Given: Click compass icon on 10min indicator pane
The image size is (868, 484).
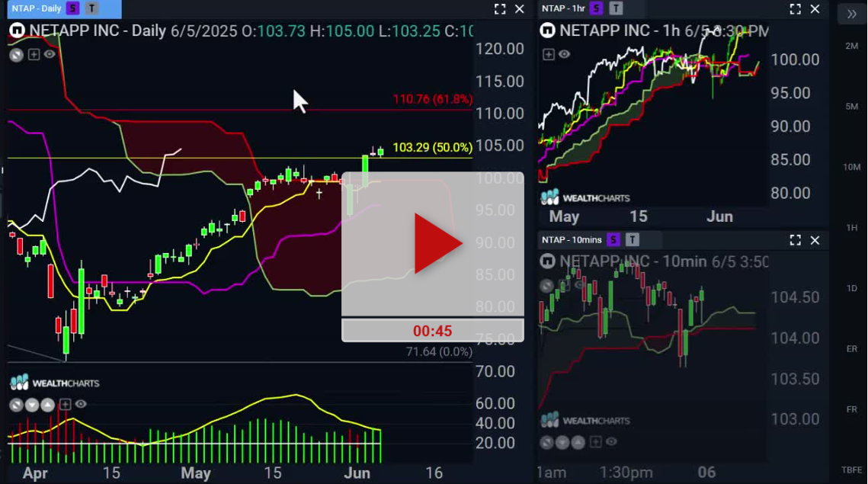Looking at the screenshot, I should click(x=546, y=443).
